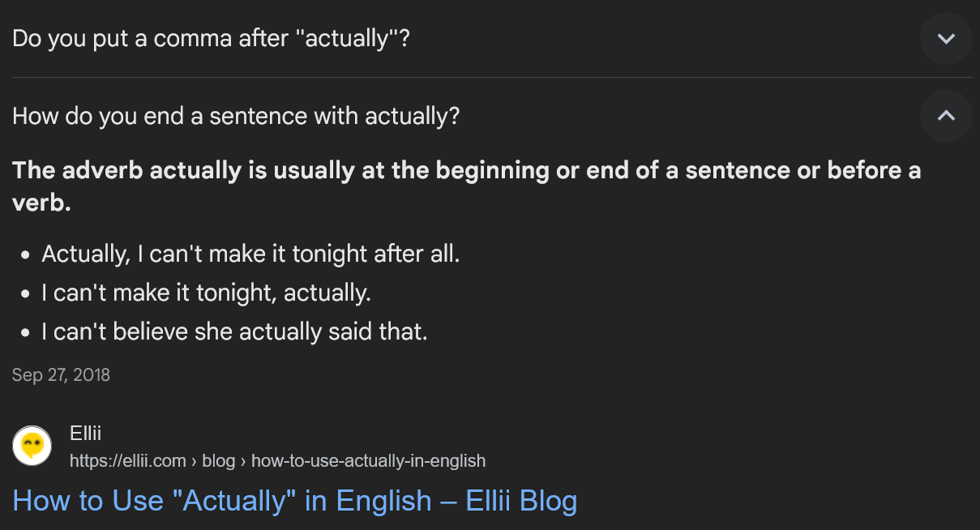Click the "how-to-use-actually-in-english" breadcrumb segment
Viewport: 980px width, 530px height.
pos(369,461)
